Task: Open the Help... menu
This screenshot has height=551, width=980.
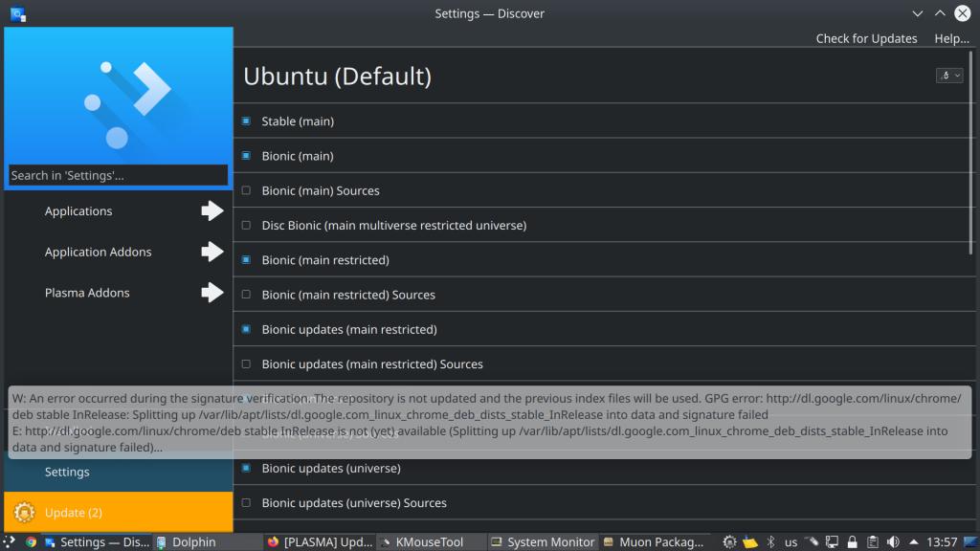Action: tap(951, 38)
